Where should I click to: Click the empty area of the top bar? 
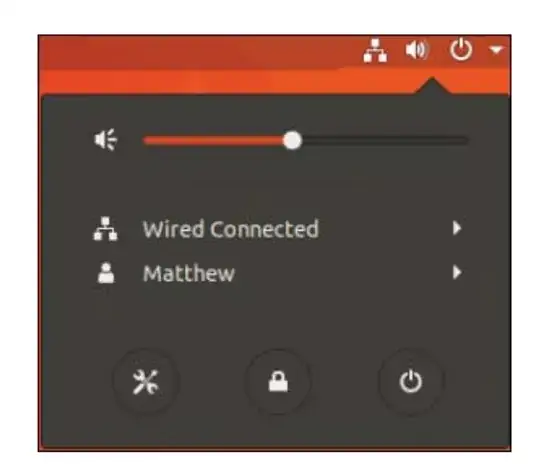(200, 52)
